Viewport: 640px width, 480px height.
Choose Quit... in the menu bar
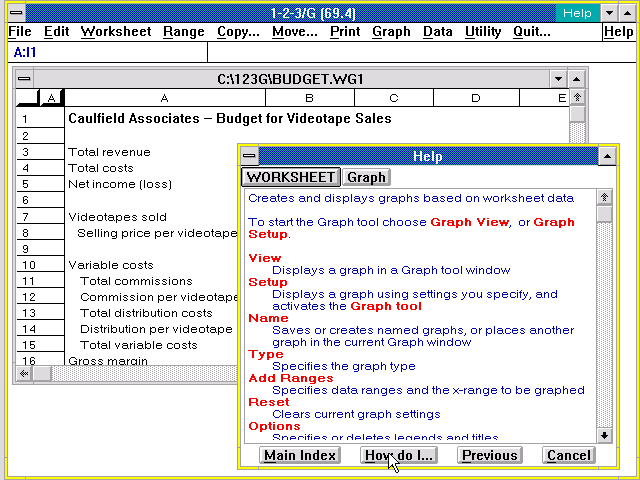point(531,32)
